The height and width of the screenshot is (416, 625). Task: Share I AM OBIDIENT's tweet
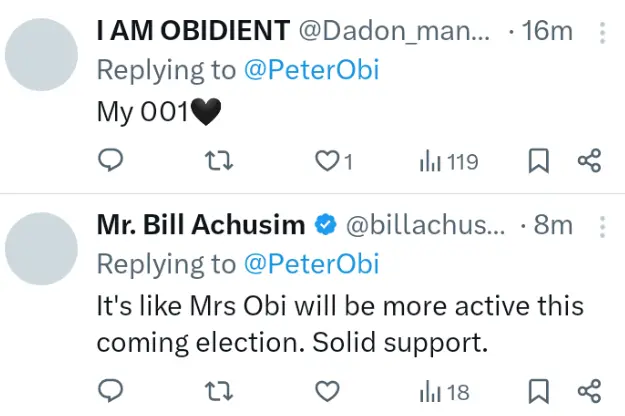coord(589,160)
